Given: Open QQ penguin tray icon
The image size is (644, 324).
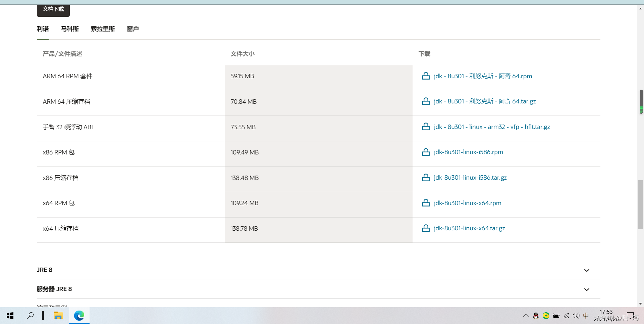Looking at the screenshot, I should click(536, 316).
